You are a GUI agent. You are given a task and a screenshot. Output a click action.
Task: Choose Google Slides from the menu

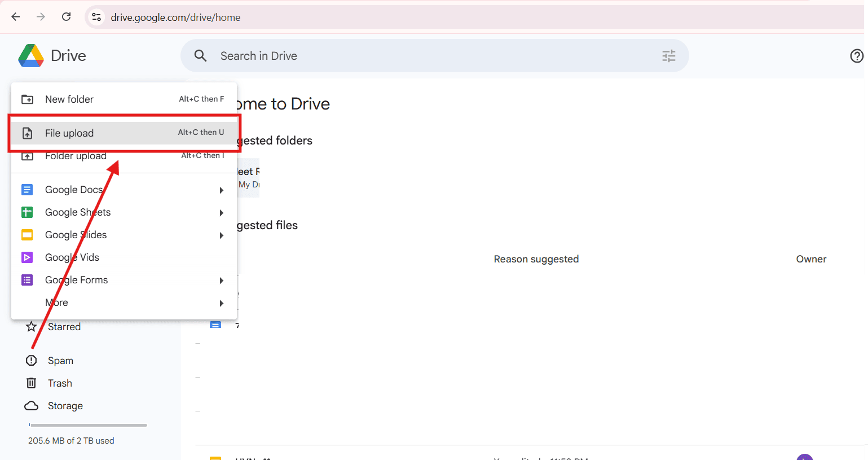pos(124,235)
